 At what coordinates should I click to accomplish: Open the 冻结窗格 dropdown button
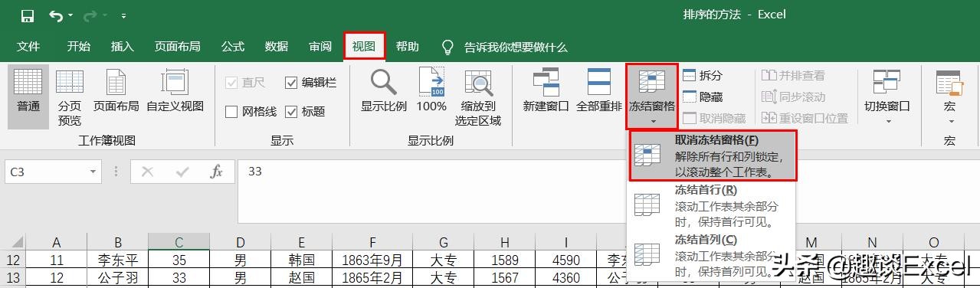[x=652, y=97]
